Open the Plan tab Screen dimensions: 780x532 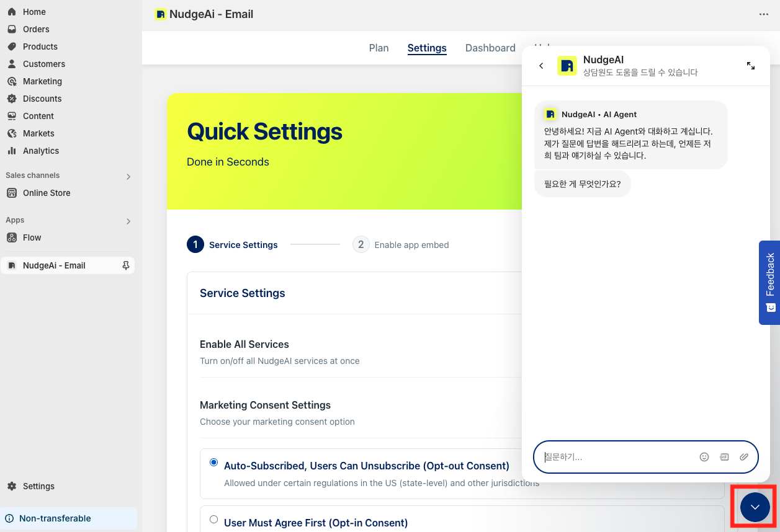coord(379,48)
